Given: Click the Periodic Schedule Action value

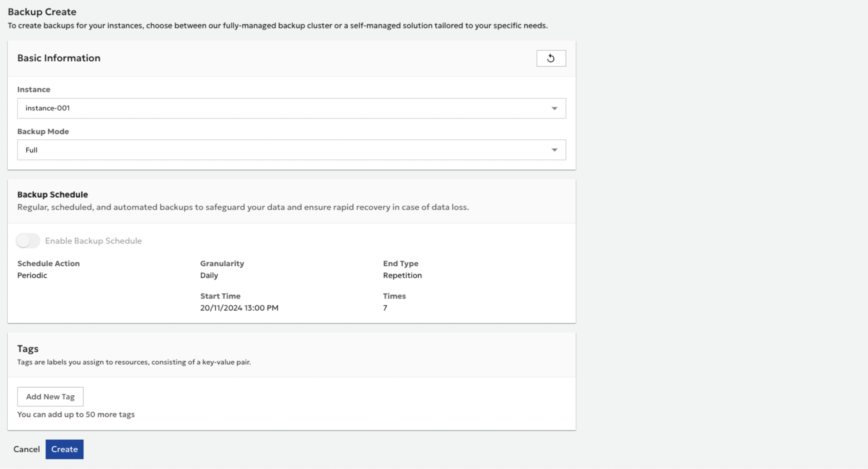Looking at the screenshot, I should 32,275.
